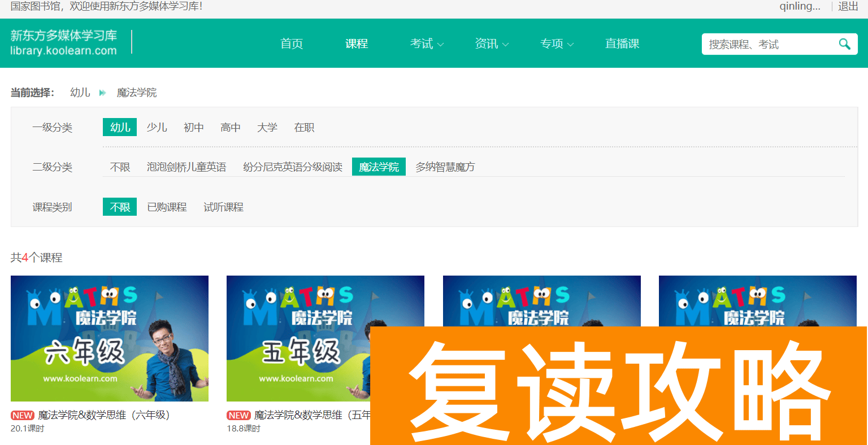
Task: Choose 试听课程 under 课程类别
Action: tap(223, 207)
